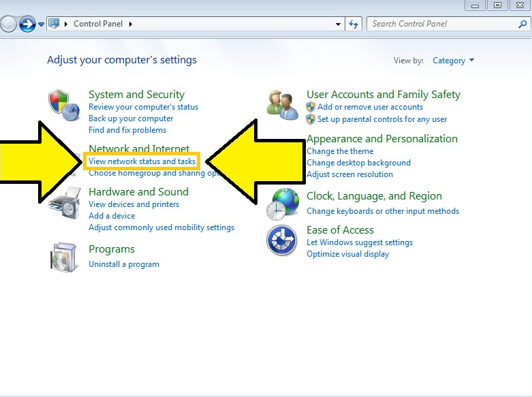Open User Accounts and Family Safety

coord(384,95)
